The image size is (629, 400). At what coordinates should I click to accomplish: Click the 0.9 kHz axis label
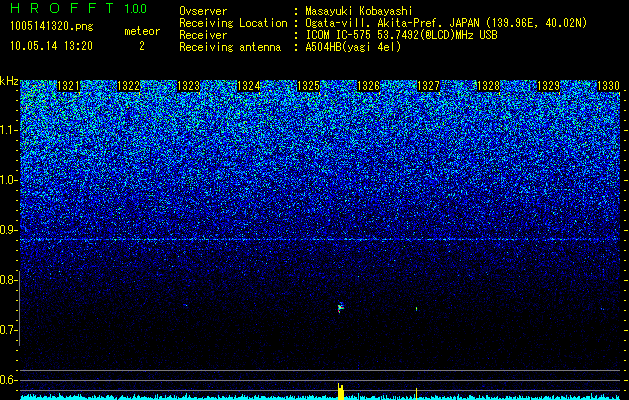coord(8,230)
